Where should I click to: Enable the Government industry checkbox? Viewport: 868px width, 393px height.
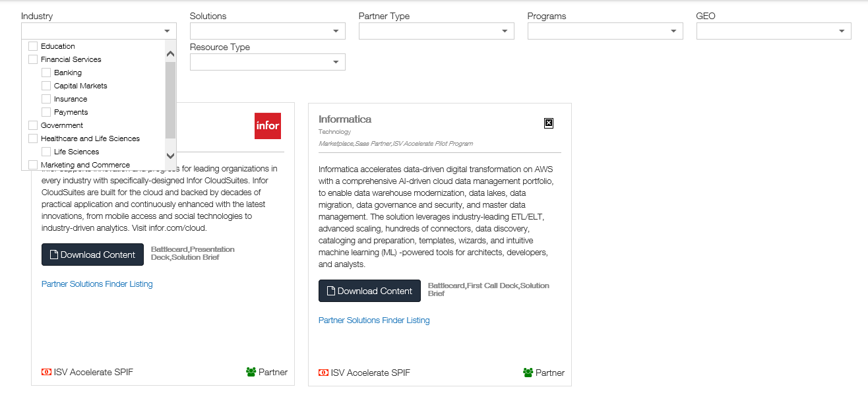tap(33, 125)
